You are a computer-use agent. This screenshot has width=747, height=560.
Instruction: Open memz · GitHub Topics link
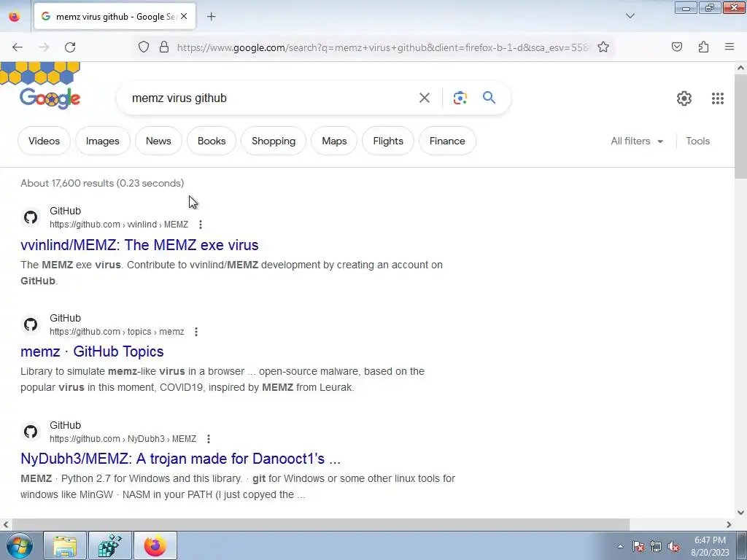[x=92, y=351]
